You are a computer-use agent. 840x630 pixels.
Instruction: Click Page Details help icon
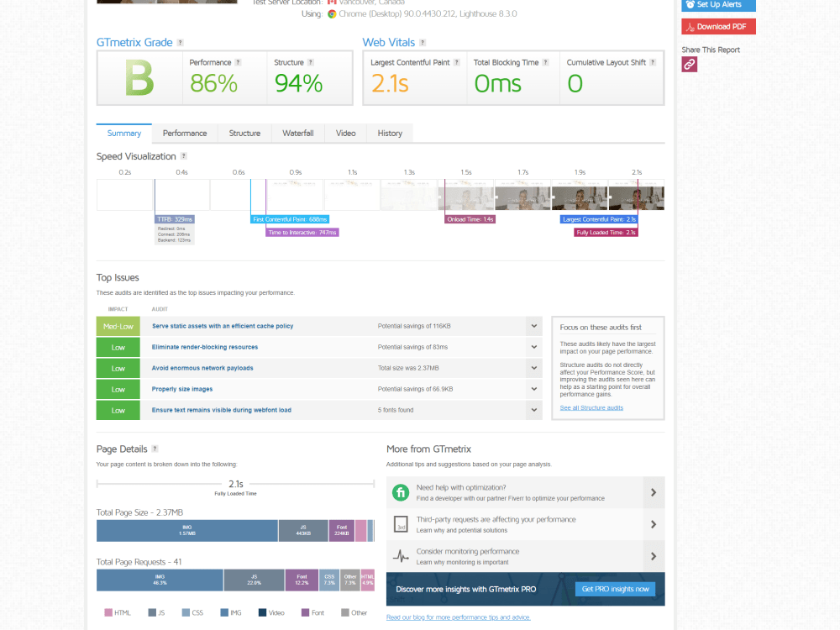point(155,449)
